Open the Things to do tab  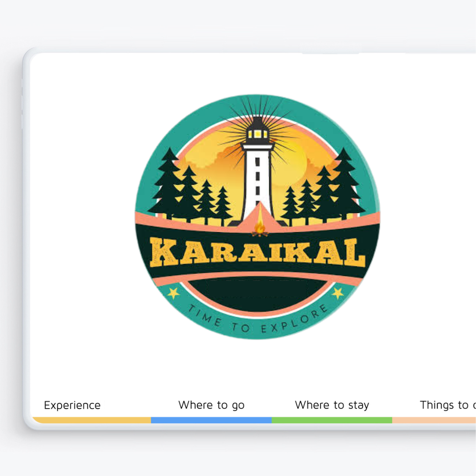pyautogui.click(x=448, y=405)
